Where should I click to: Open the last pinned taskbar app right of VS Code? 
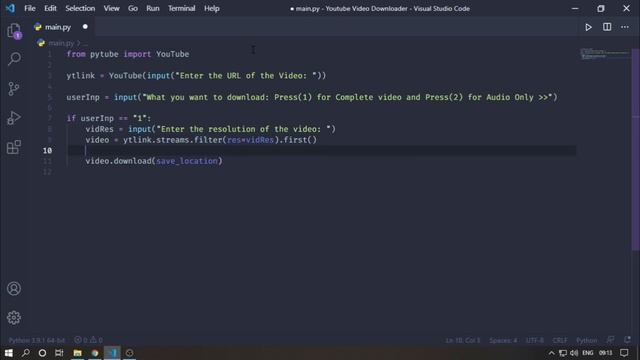pyautogui.click(x=129, y=353)
